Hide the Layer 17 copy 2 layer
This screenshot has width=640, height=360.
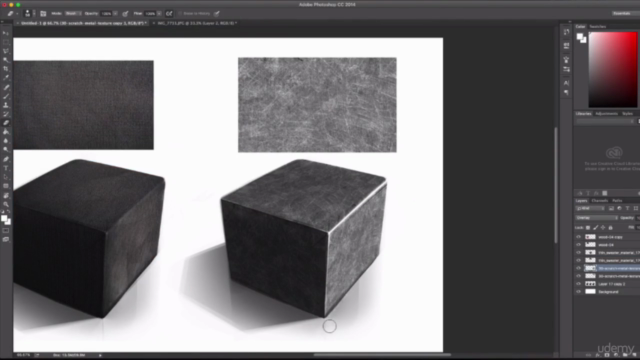pyautogui.click(x=578, y=284)
